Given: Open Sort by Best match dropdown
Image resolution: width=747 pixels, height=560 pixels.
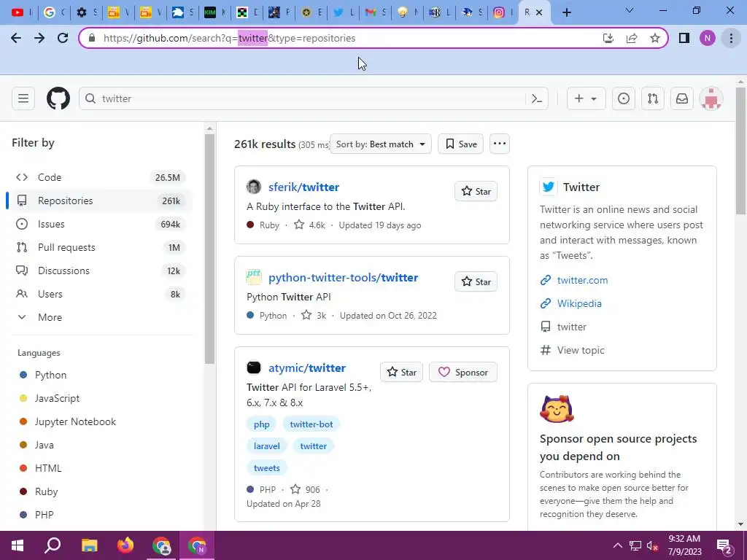Looking at the screenshot, I should [x=380, y=144].
